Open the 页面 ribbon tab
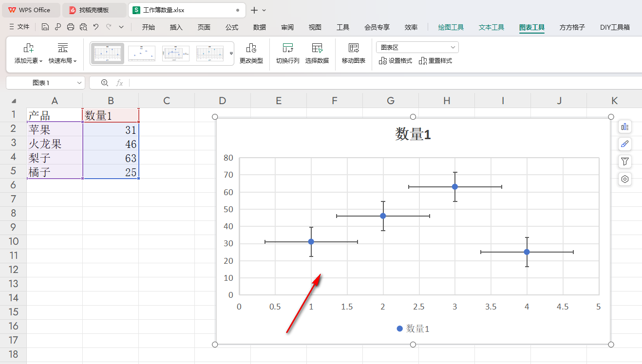Image resolution: width=642 pixels, height=364 pixels. point(204,27)
